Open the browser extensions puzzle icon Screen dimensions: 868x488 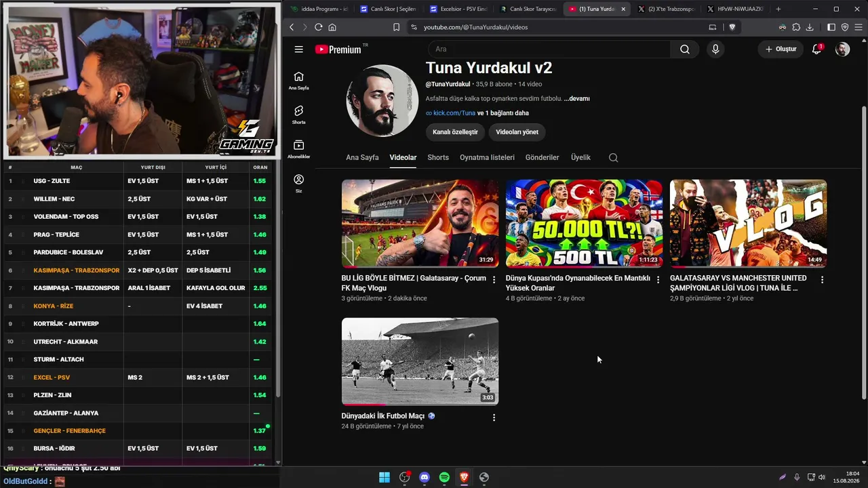(x=796, y=27)
